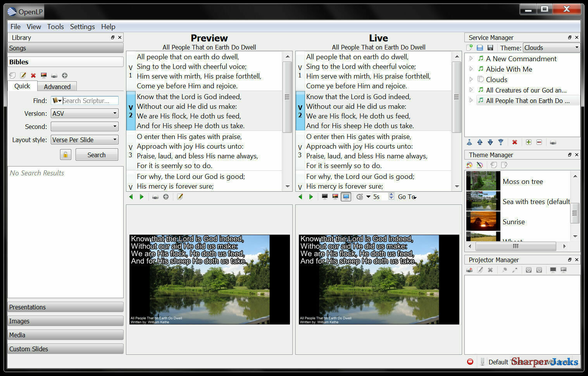
Task: Click the Edit Bible pencil icon
Action: (x=23, y=76)
